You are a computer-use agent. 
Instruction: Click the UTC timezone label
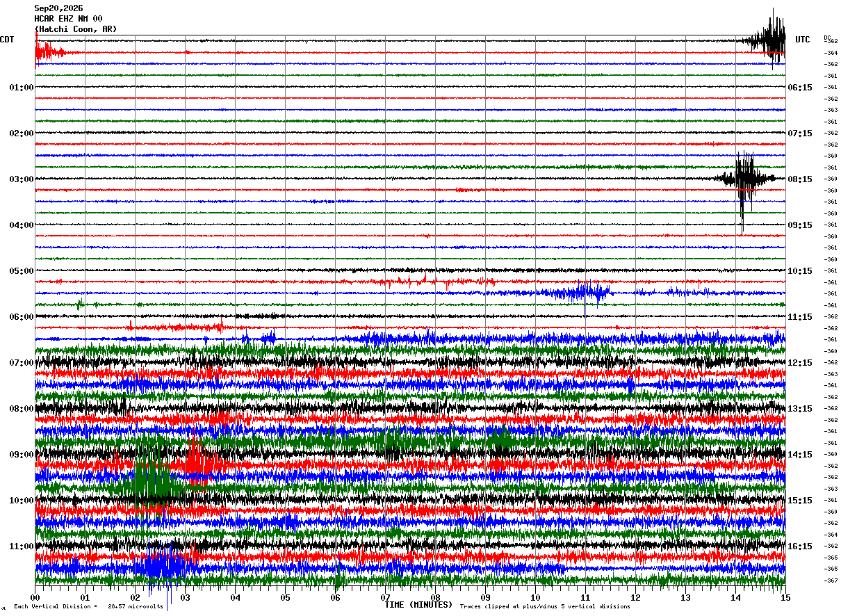tap(803, 40)
